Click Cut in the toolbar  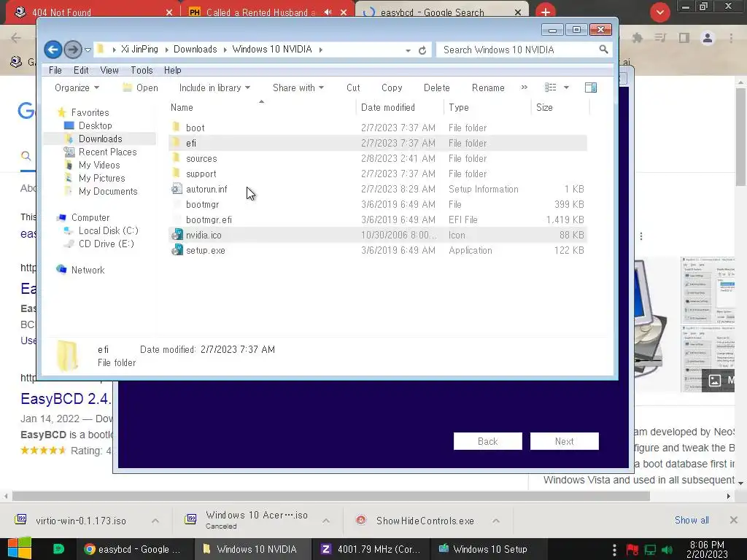click(353, 87)
